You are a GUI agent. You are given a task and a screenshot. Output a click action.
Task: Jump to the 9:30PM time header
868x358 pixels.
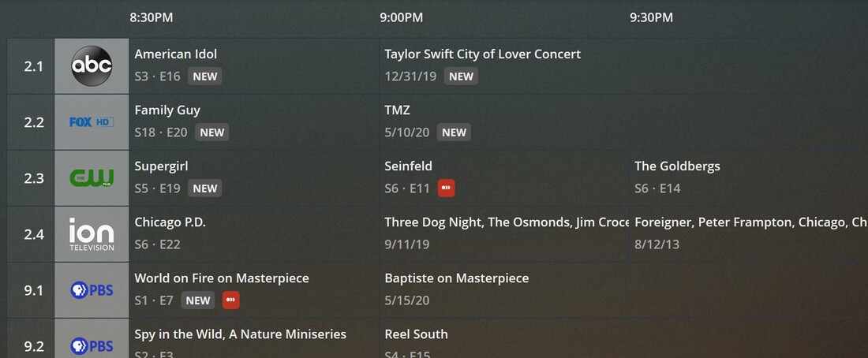pos(651,17)
